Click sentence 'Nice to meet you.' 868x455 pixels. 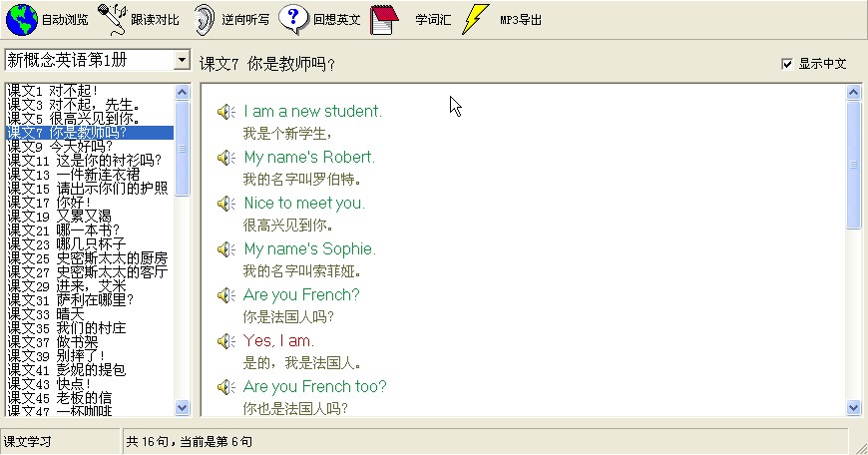[x=304, y=204]
